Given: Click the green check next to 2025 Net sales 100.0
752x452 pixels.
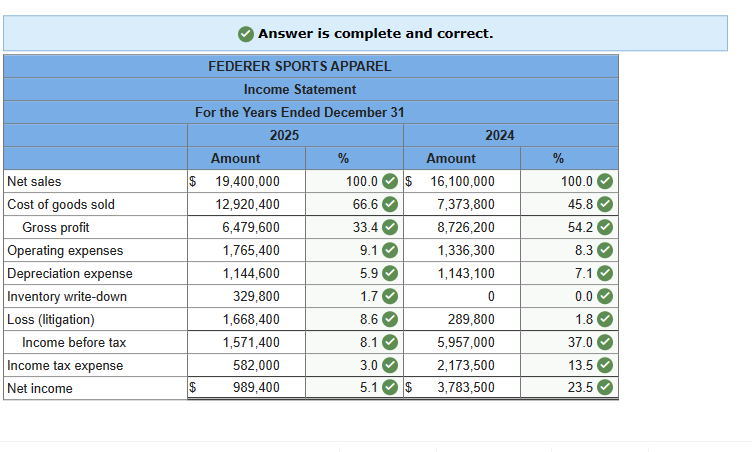Looking at the screenshot, I should click(390, 181).
